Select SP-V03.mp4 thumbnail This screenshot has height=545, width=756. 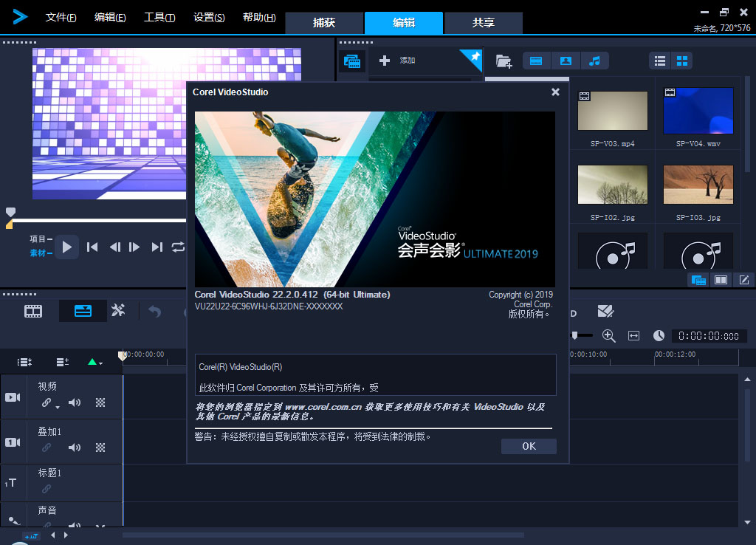(x=612, y=111)
